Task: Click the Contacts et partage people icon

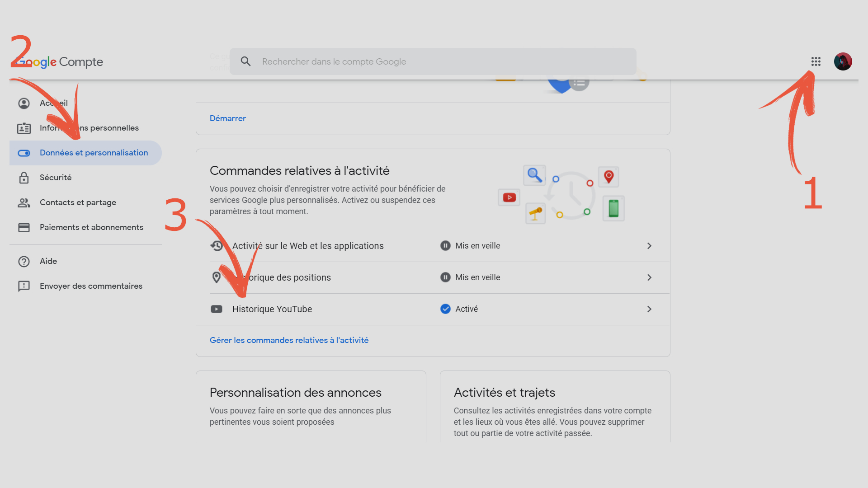Action: (x=24, y=202)
